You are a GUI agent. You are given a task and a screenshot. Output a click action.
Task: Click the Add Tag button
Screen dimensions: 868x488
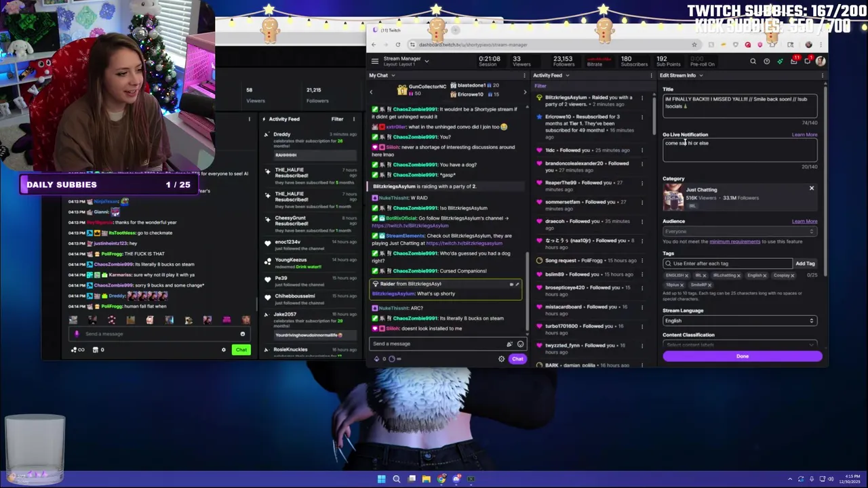pos(805,264)
